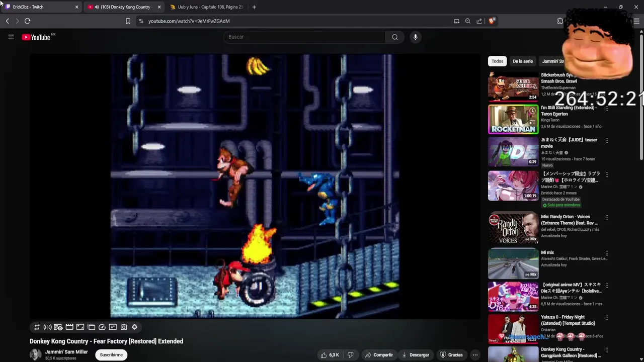This screenshot has height=362, width=644.
Task: Open options for Marine Ch. members video
Action: (x=607, y=174)
